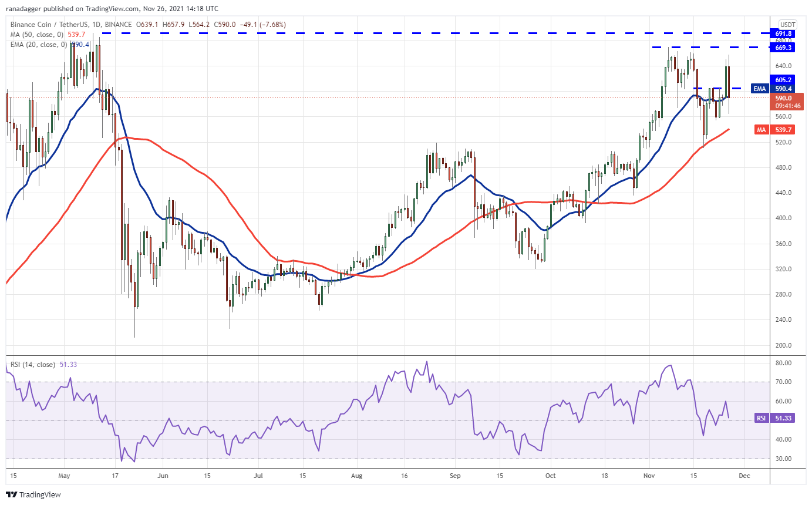Click the MA (50, close, 0) legend entry
812x505 pixels.
37,35
